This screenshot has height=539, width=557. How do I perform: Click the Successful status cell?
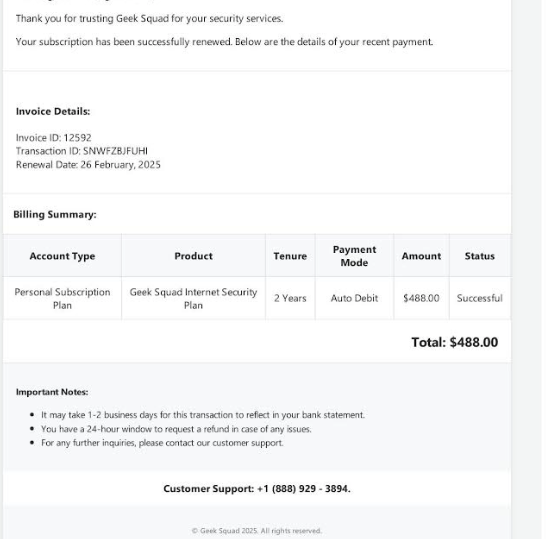(x=480, y=298)
